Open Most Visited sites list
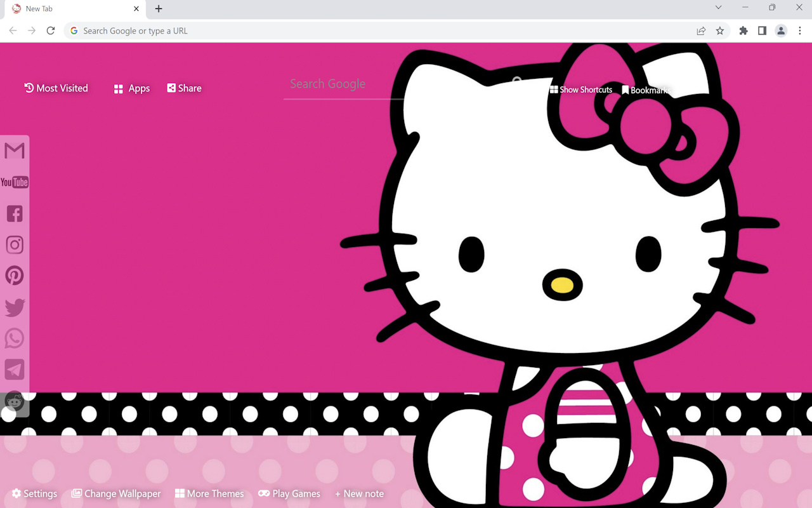Screen dimensions: 812x508 [x=56, y=88]
